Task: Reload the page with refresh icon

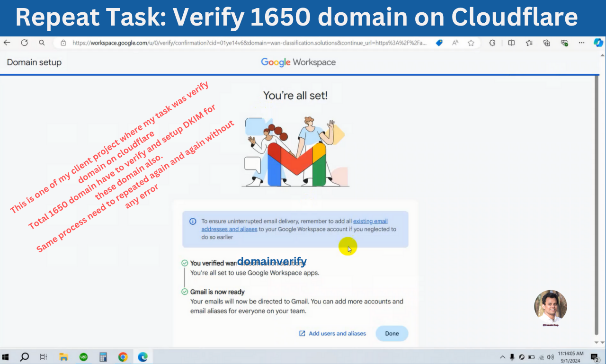Action: pyautogui.click(x=24, y=43)
